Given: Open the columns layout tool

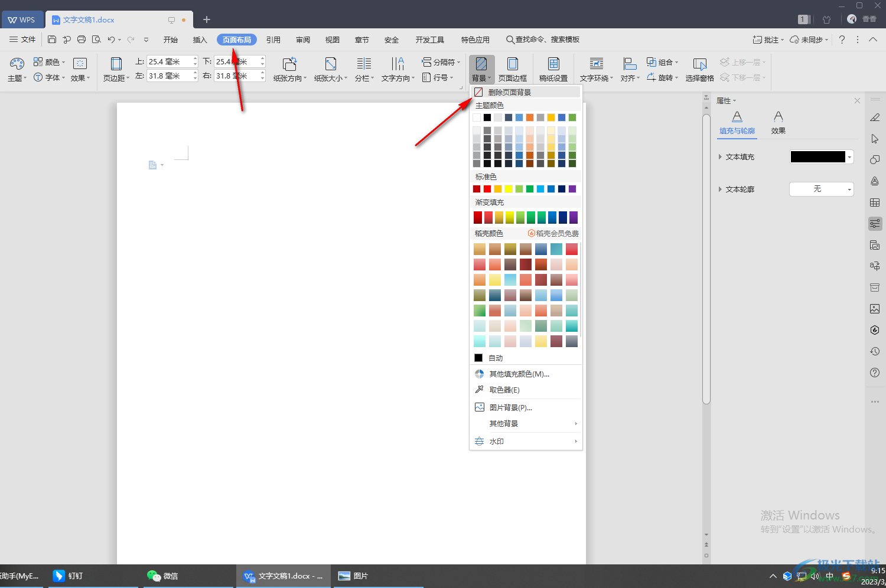Looking at the screenshot, I should (x=364, y=64).
